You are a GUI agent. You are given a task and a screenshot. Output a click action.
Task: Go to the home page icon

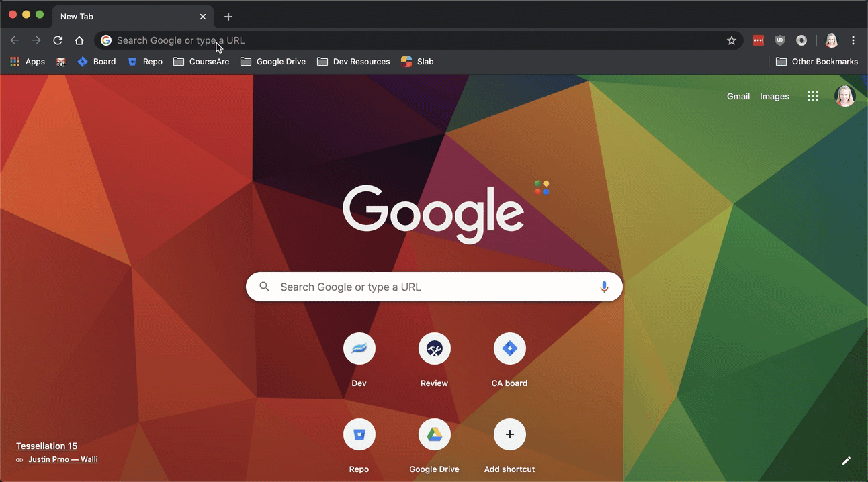[79, 40]
